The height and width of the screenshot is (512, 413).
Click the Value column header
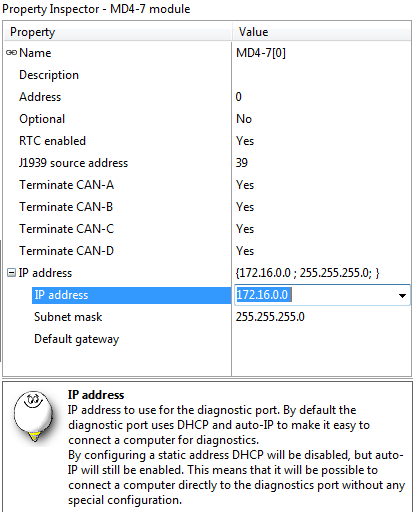pos(322,32)
